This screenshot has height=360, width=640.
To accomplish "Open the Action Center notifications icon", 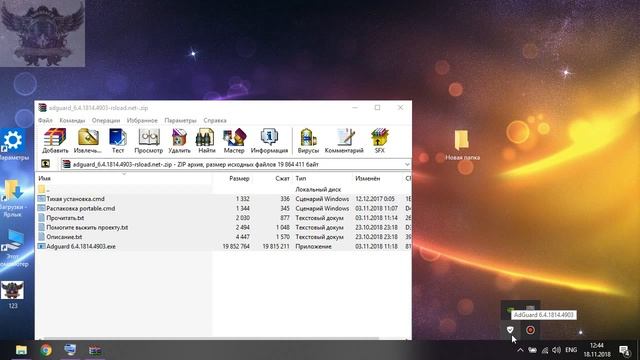I will coord(624,350).
